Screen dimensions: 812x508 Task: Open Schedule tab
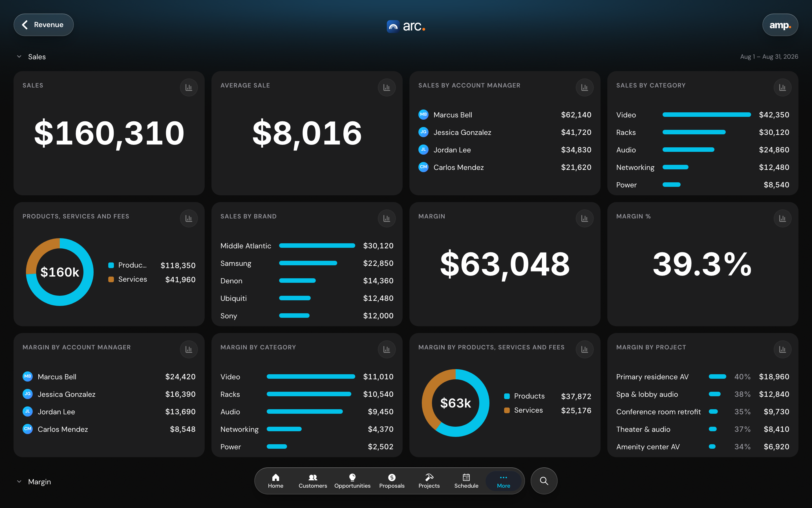point(466,481)
